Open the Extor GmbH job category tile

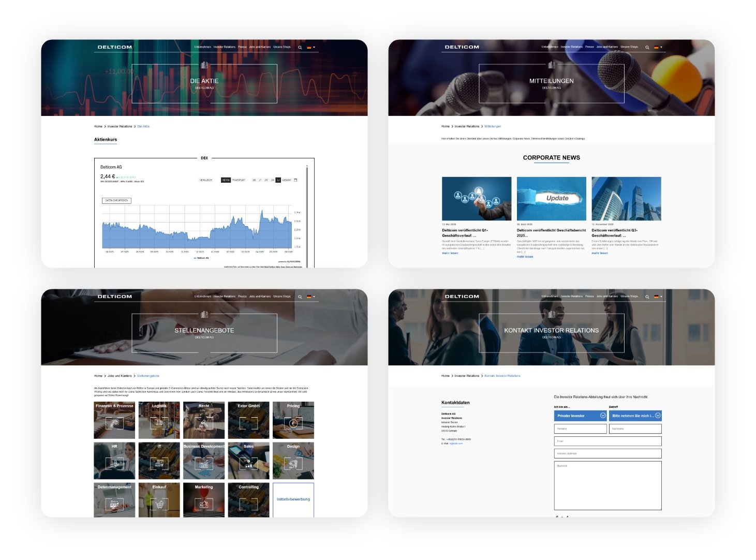pyautogui.click(x=248, y=420)
